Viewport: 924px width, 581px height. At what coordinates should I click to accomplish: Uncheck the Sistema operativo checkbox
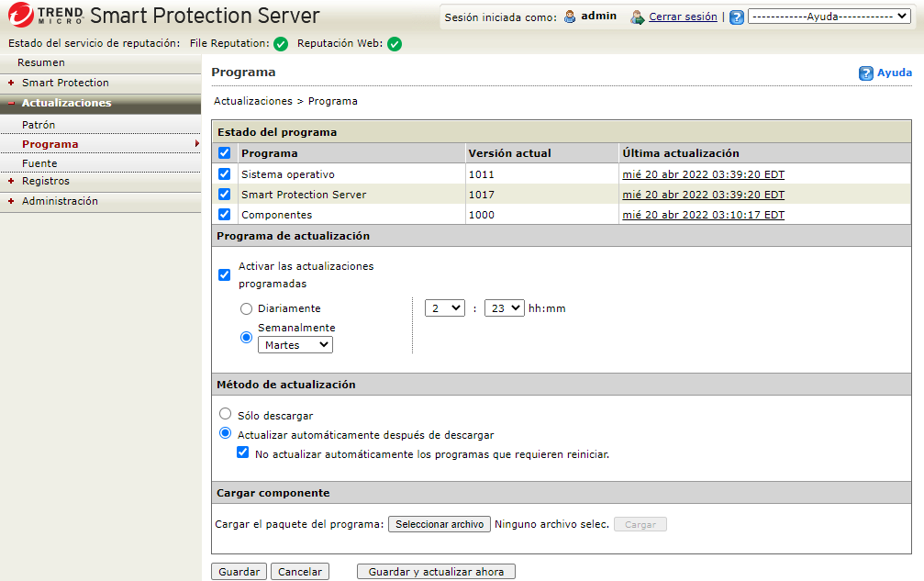click(225, 174)
